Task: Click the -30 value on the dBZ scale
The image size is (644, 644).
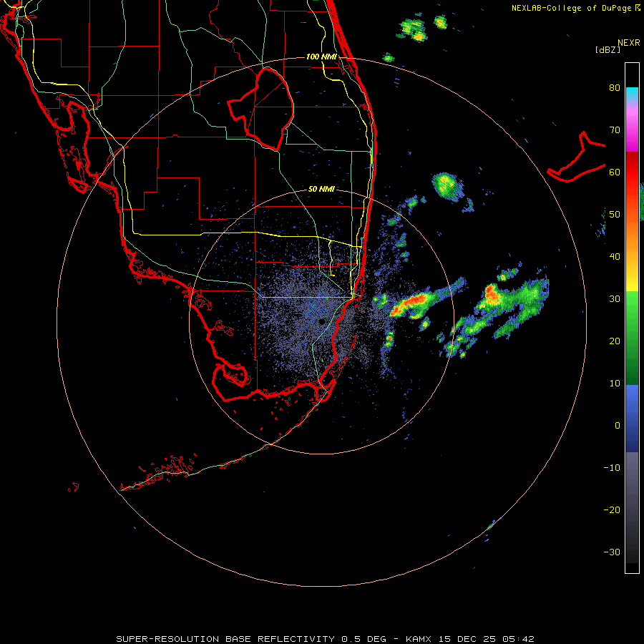Action: tap(612, 552)
